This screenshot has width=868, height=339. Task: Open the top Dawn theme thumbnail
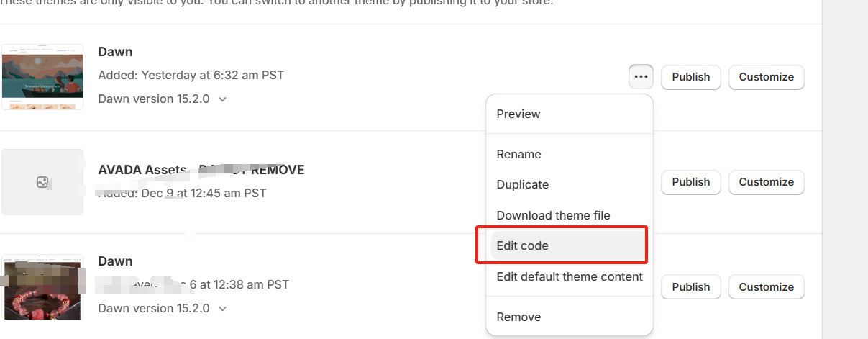pyautogui.click(x=42, y=77)
